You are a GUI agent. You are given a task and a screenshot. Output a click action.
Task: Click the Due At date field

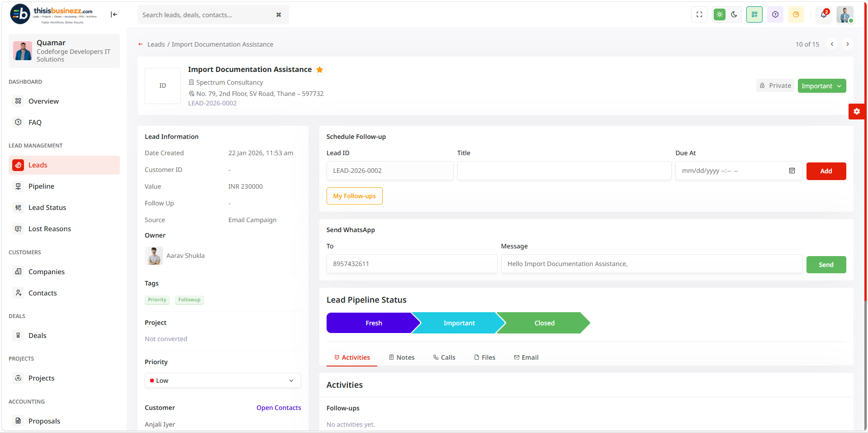739,171
